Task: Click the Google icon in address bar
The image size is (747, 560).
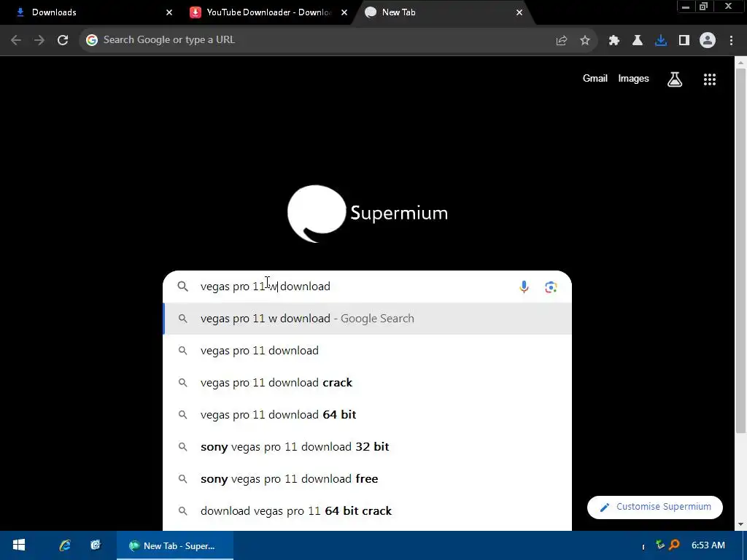Action: 92,40
